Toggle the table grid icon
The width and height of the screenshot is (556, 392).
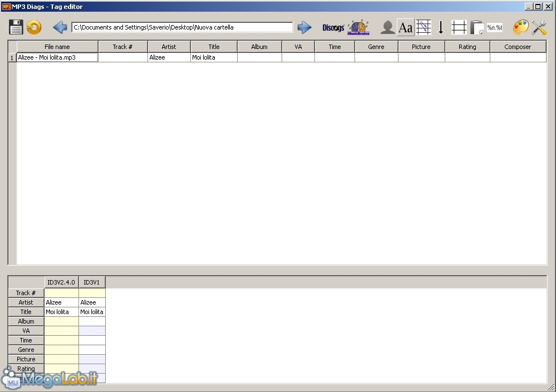pos(459,27)
